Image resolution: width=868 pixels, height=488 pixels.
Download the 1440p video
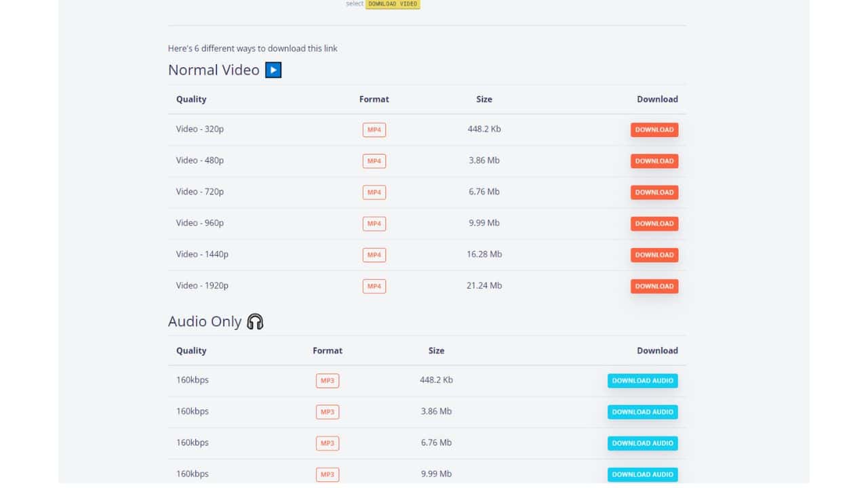click(x=654, y=255)
